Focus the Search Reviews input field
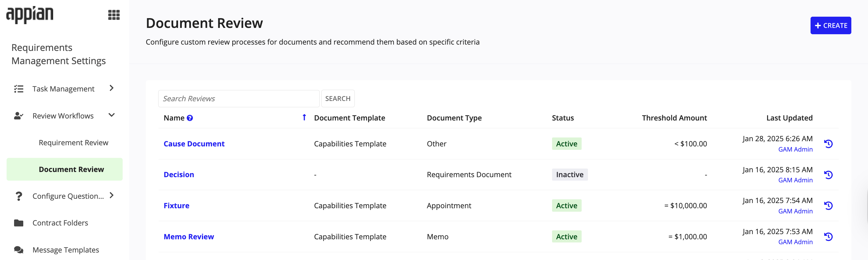The height and width of the screenshot is (260, 868). click(x=239, y=98)
